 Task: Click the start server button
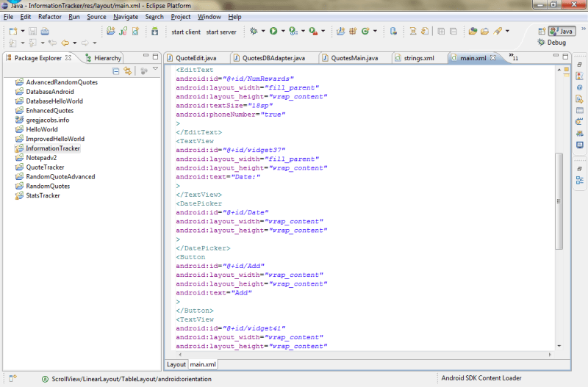[x=221, y=32]
